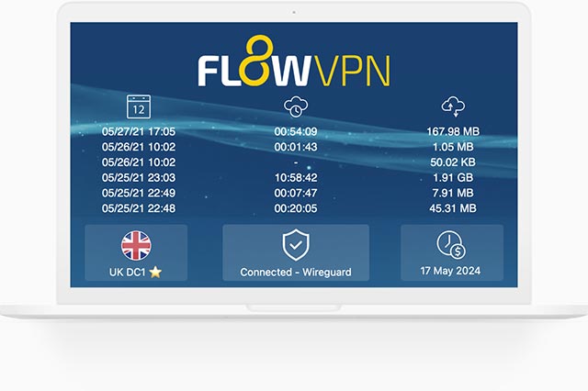
Task: Click the 167.98 MB data usage value
Action: (x=453, y=131)
